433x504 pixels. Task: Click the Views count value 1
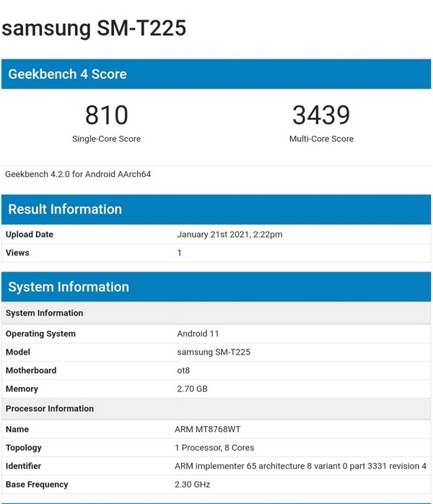179,253
